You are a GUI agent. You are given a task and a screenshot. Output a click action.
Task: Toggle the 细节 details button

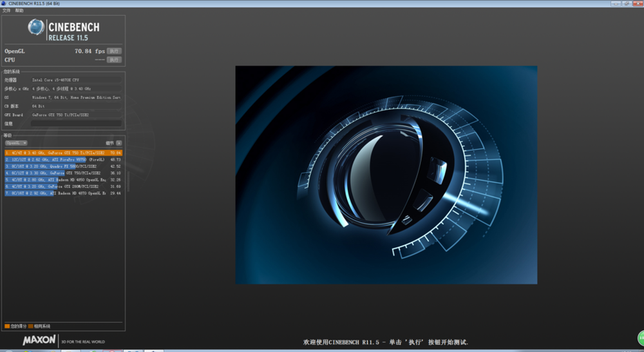pos(118,142)
